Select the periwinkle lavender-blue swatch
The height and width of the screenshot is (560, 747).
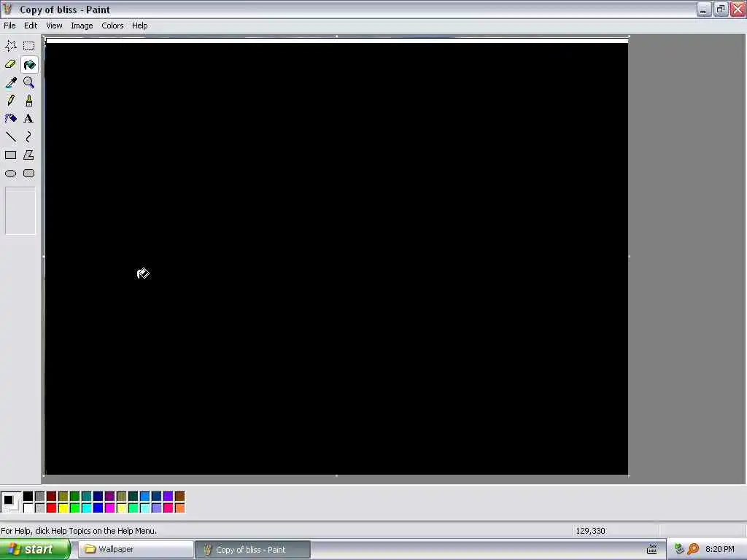(156, 508)
